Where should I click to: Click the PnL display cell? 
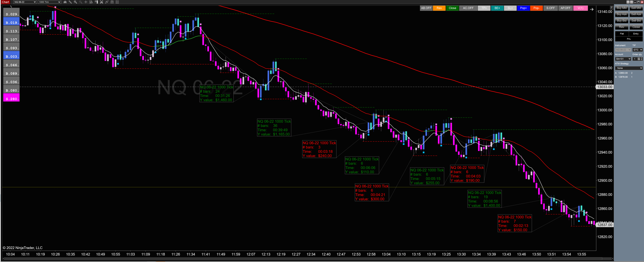[x=629, y=39]
